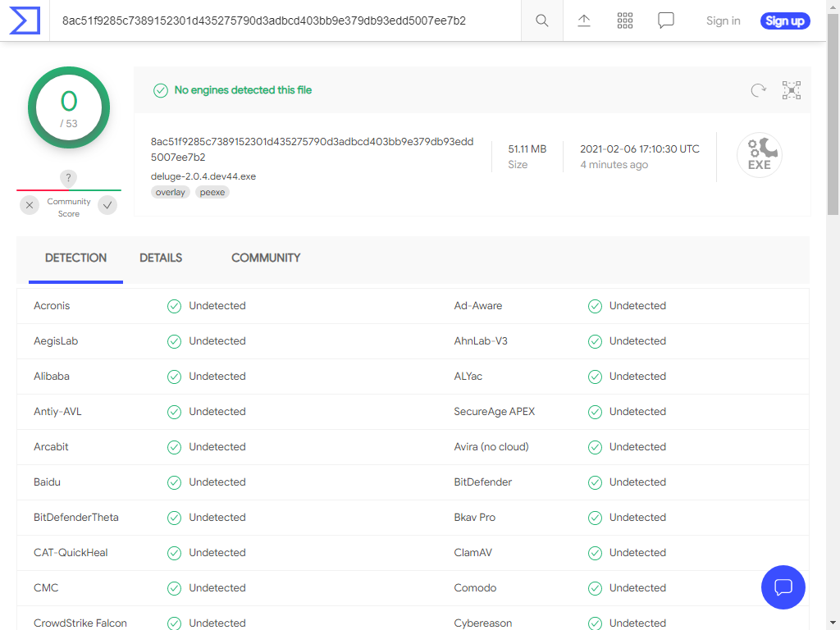Click the CAT-QuickHeal engine name
This screenshot has width=840, height=630.
click(x=71, y=553)
